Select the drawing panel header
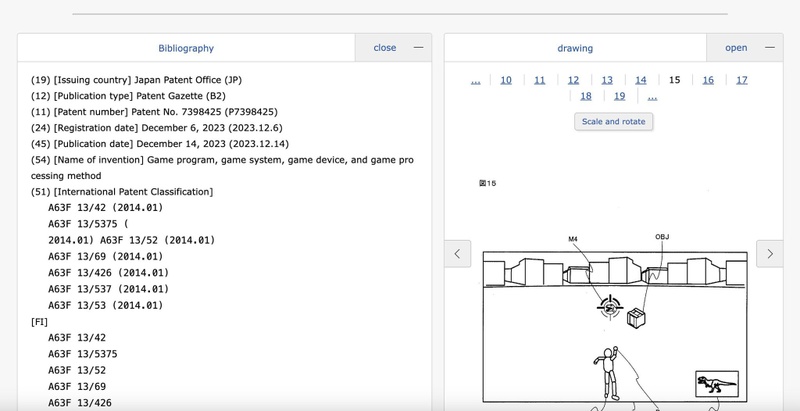Viewport: 800px width, 411px height. pyautogui.click(x=575, y=48)
